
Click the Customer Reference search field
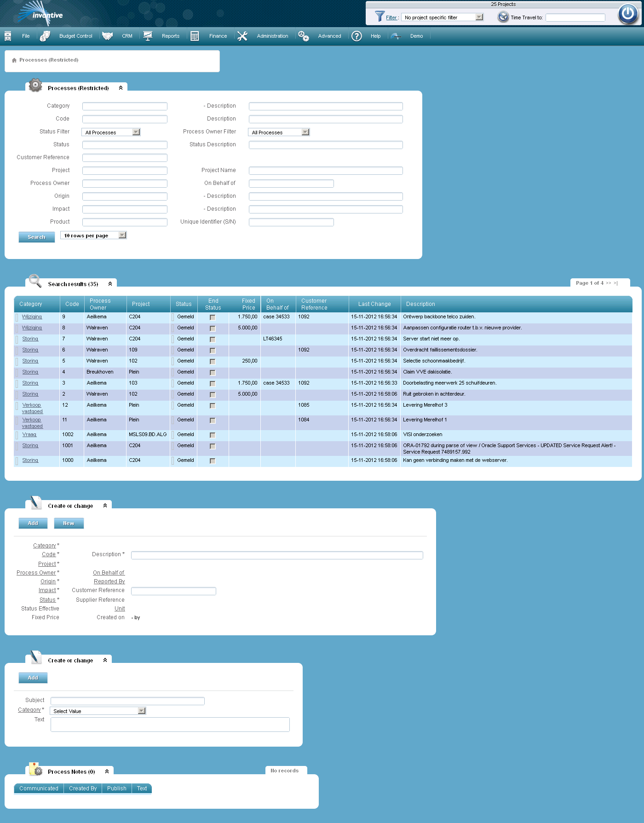[x=125, y=158]
